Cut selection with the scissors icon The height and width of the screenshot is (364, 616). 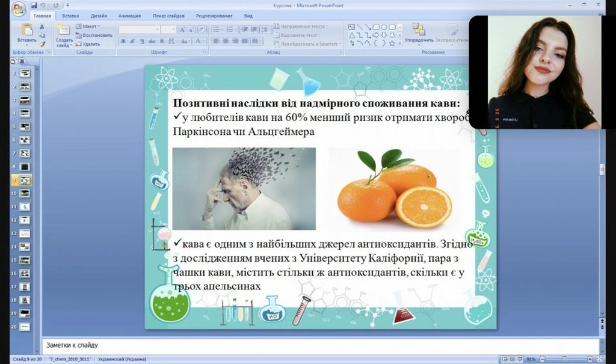(42, 26)
